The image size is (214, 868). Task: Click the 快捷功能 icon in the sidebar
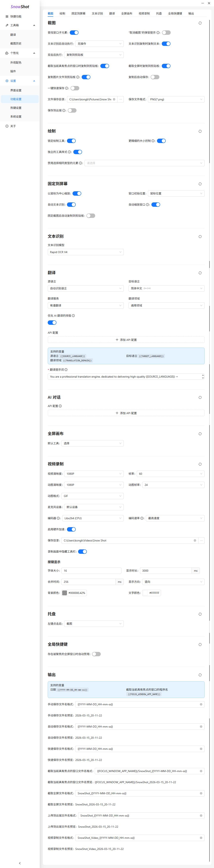(x=7, y=16)
